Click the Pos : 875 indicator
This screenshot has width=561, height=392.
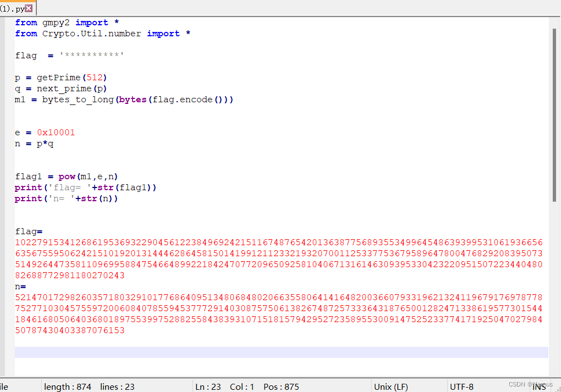(281, 387)
